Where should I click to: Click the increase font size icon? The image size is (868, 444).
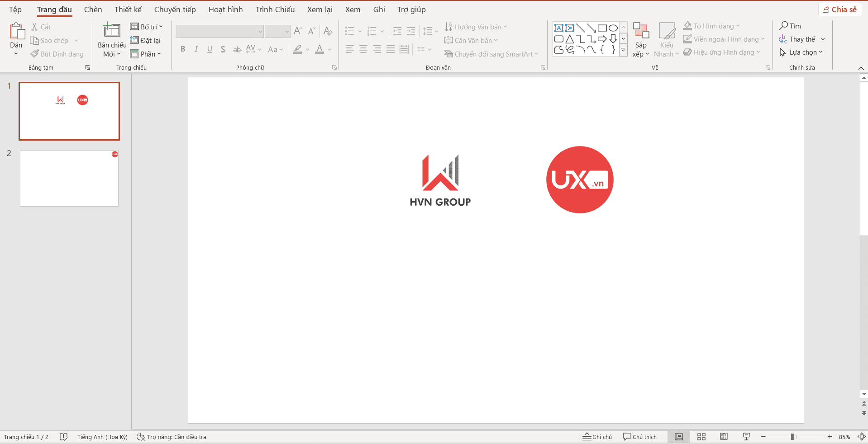(297, 30)
